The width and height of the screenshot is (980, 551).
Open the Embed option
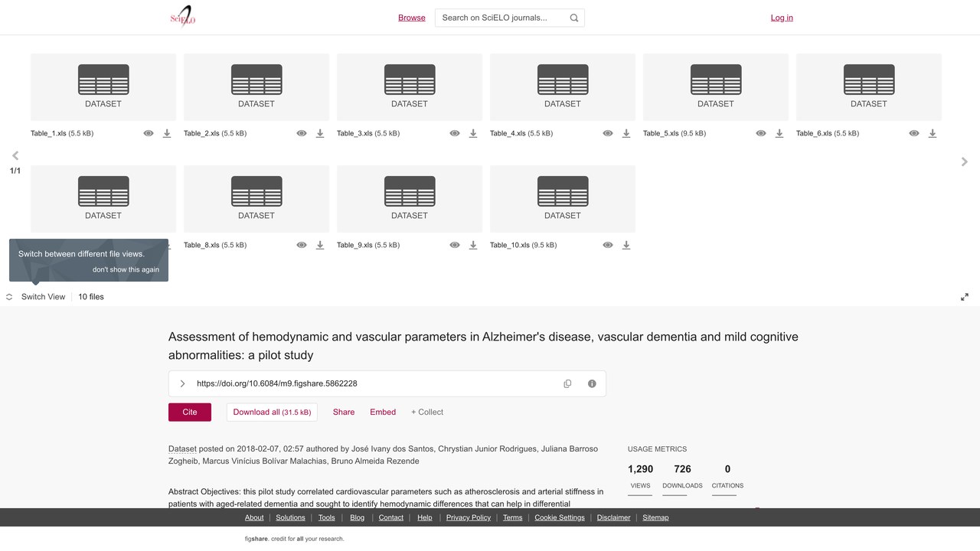[383, 412]
